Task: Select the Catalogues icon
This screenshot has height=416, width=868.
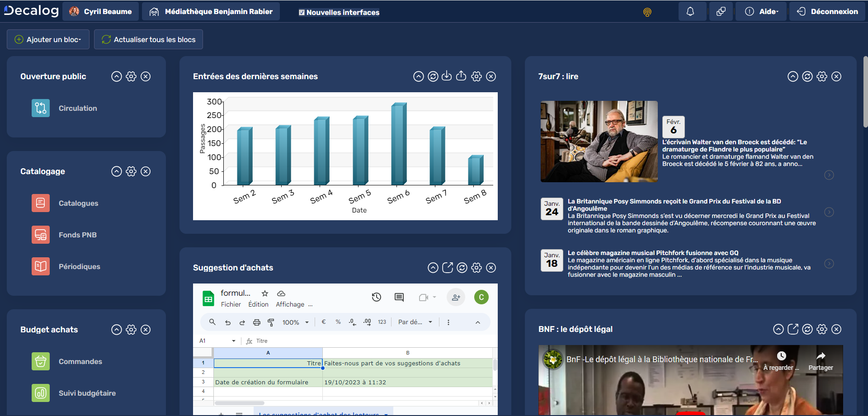Action: pos(40,203)
